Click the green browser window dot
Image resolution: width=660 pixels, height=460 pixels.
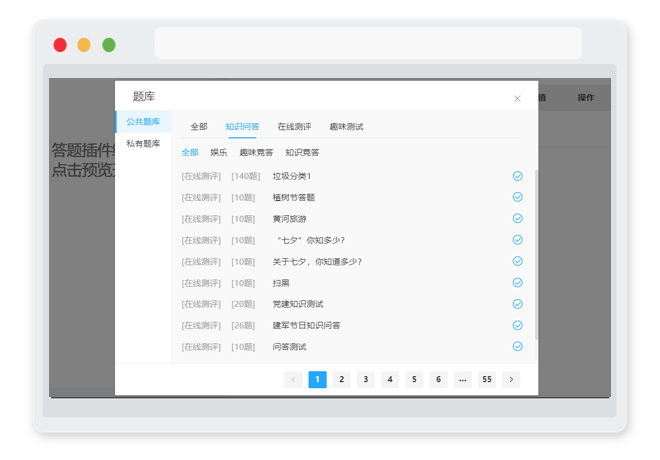[109, 45]
